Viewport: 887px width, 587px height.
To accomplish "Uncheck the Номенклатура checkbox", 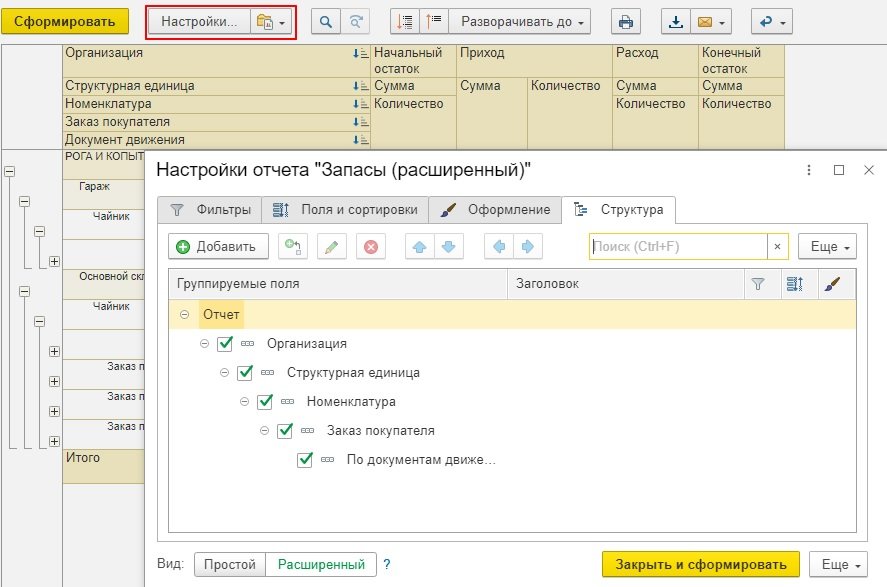I will click(x=265, y=402).
